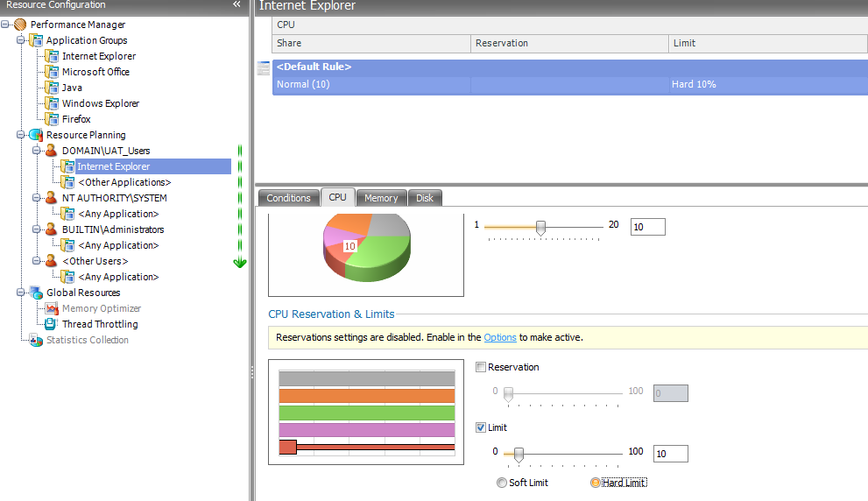This screenshot has height=501, width=868.
Task: Click the CPU share pie chart
Action: [366, 248]
